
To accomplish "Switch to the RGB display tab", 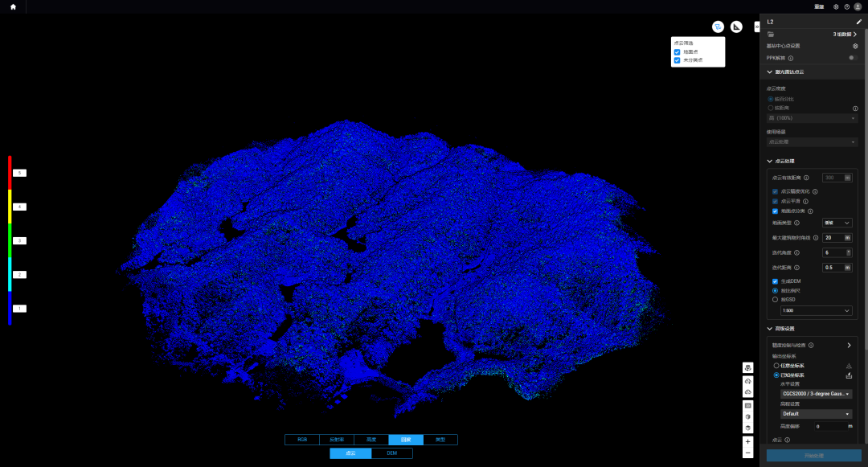I will coord(302,440).
